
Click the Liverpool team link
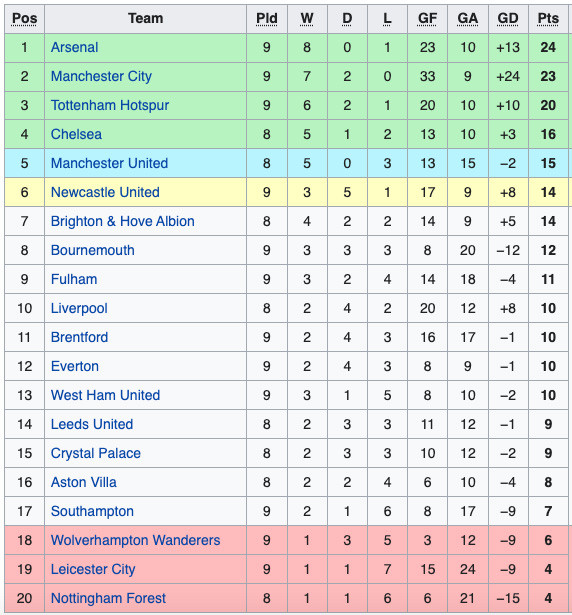coord(79,309)
